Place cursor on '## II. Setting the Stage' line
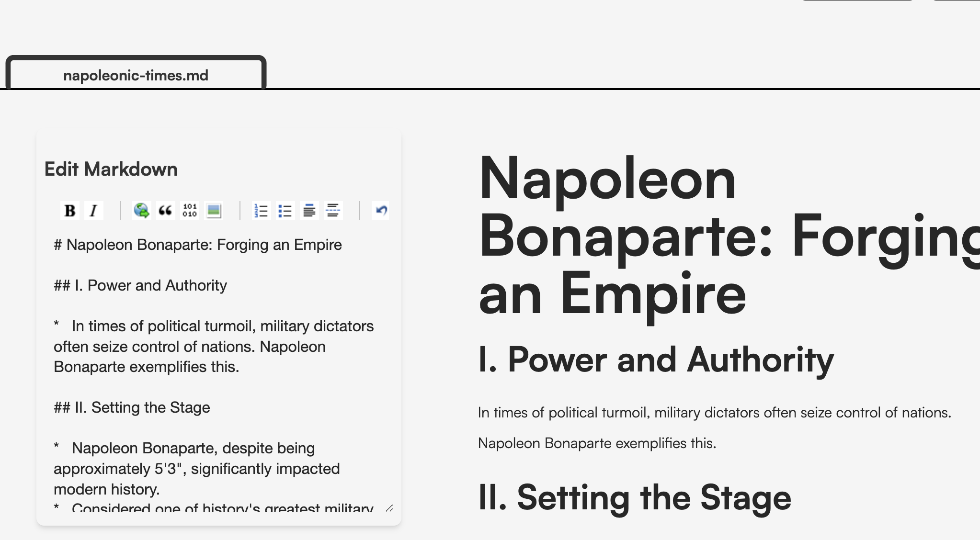980x540 pixels. pyautogui.click(x=132, y=407)
